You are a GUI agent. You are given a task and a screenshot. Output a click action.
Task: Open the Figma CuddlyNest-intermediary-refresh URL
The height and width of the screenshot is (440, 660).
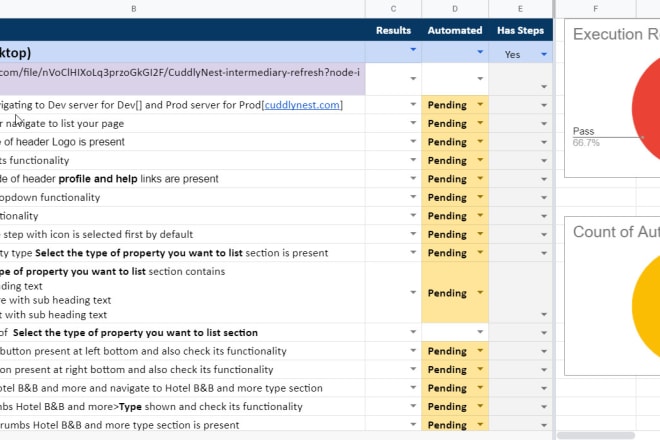(x=180, y=73)
